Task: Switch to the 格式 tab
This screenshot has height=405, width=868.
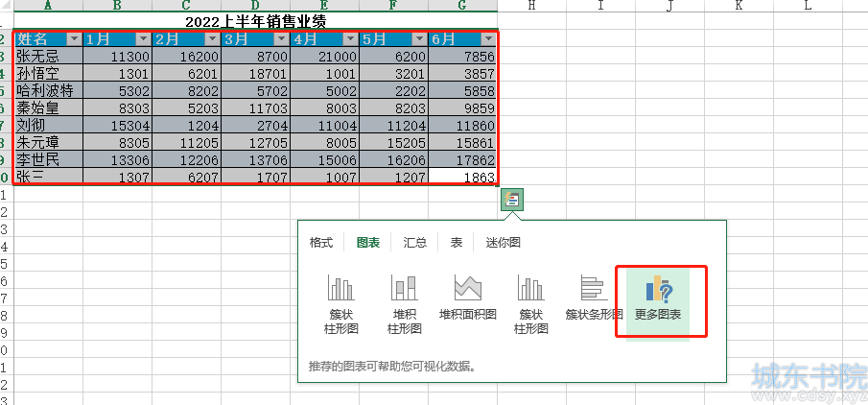Action: (x=321, y=243)
